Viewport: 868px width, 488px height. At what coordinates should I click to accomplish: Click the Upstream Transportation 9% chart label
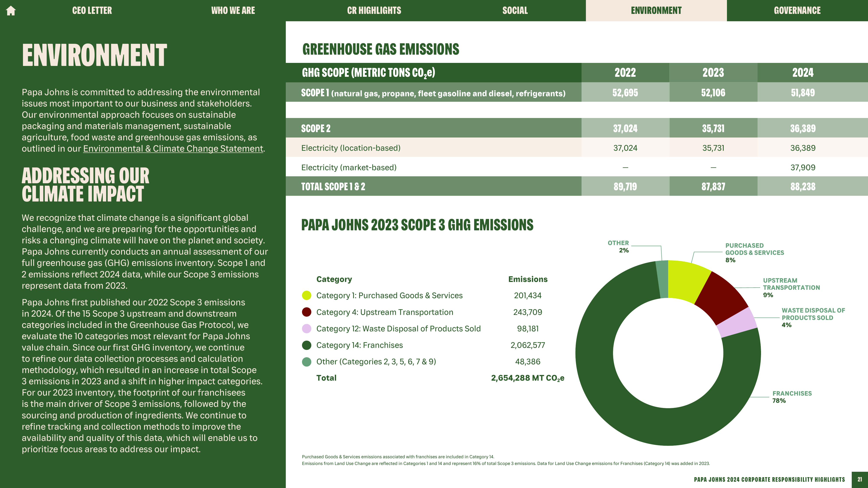(792, 288)
